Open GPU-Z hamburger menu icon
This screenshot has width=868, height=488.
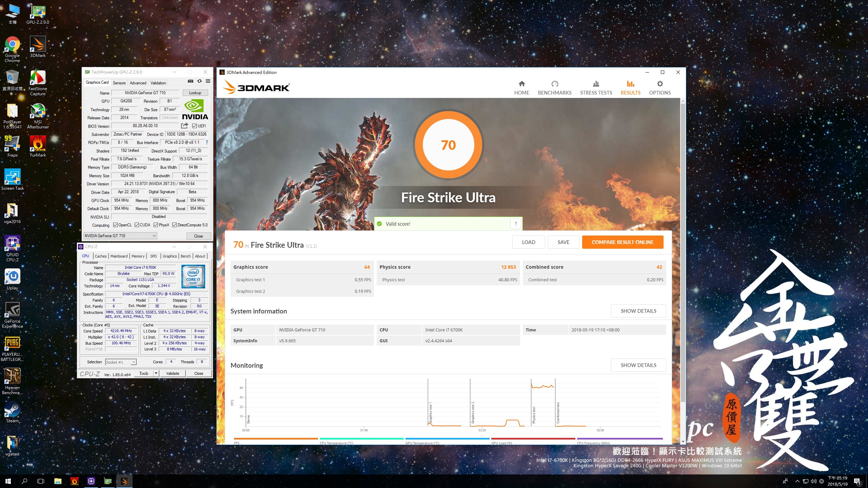coord(208,81)
